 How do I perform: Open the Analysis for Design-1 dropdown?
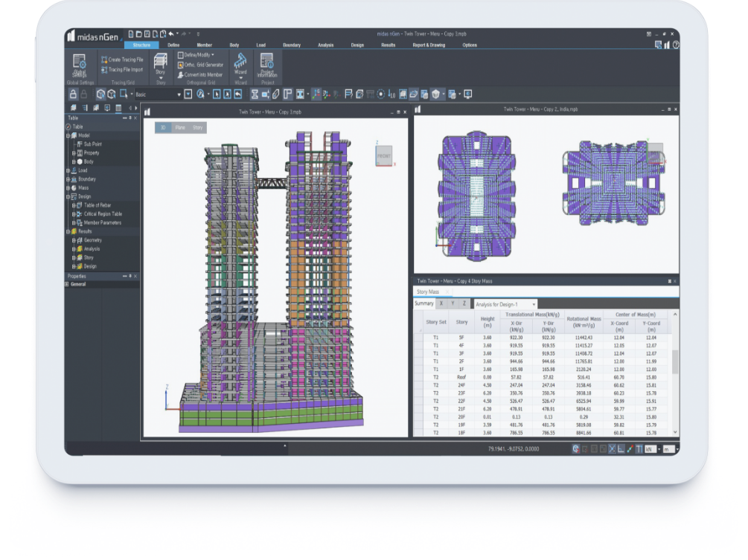505,304
